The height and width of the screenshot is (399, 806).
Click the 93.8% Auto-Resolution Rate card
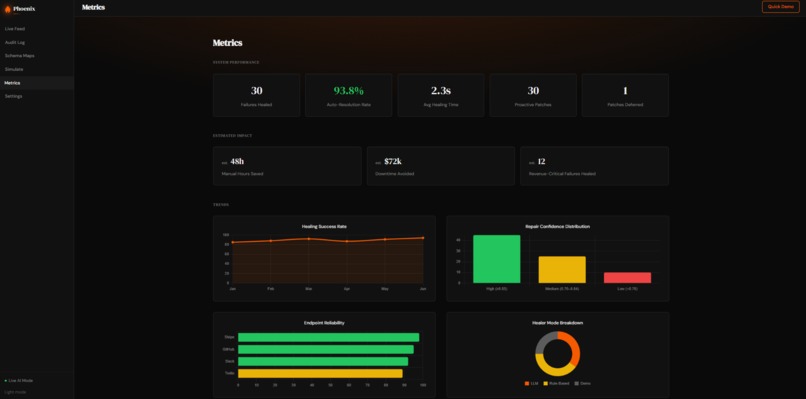click(349, 95)
